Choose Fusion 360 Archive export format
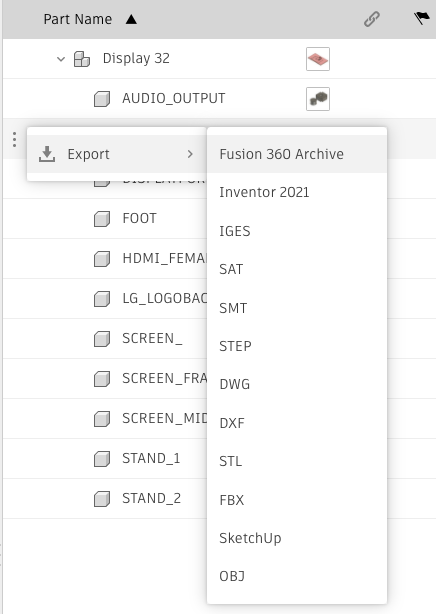This screenshot has height=614, width=436. [x=297, y=154]
